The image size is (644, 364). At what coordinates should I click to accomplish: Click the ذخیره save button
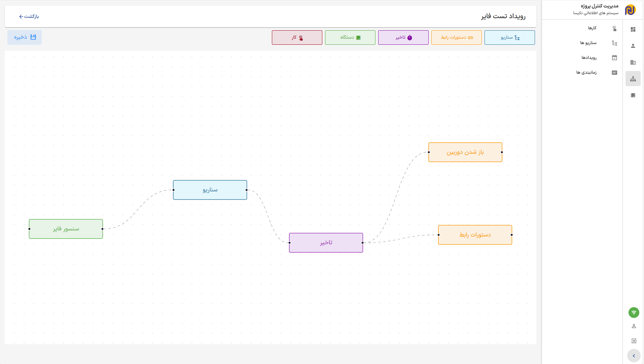(25, 37)
